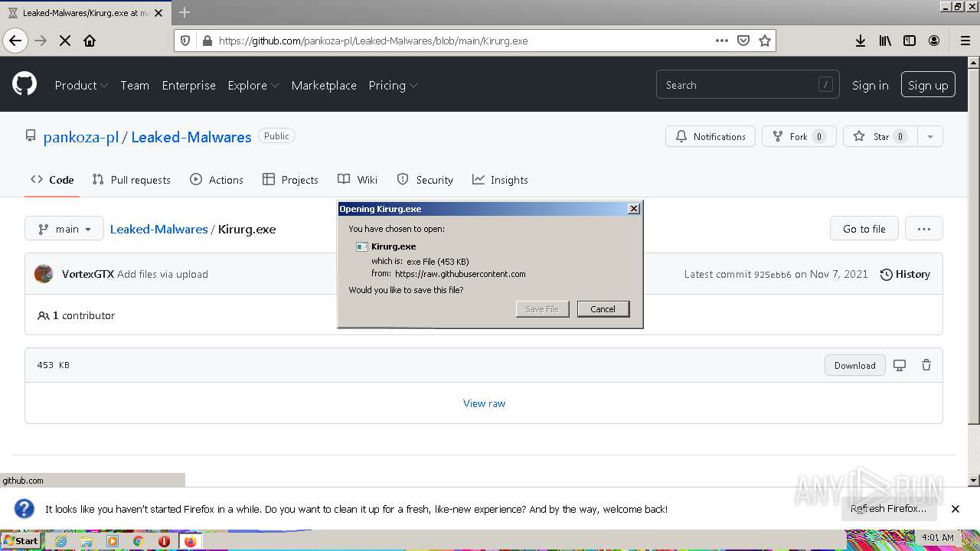
Task: Expand the Star list dropdown arrow
Action: click(930, 136)
